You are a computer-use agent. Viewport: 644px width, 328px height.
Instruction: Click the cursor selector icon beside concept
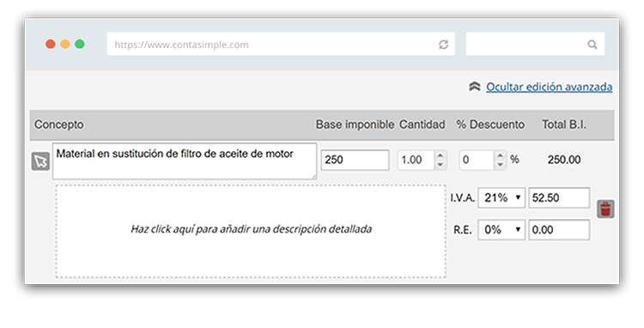(x=40, y=161)
